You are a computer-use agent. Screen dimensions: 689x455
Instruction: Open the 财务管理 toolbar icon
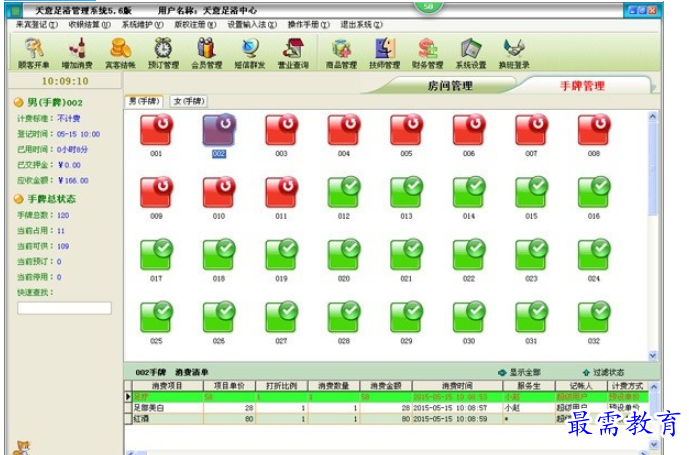pos(428,53)
